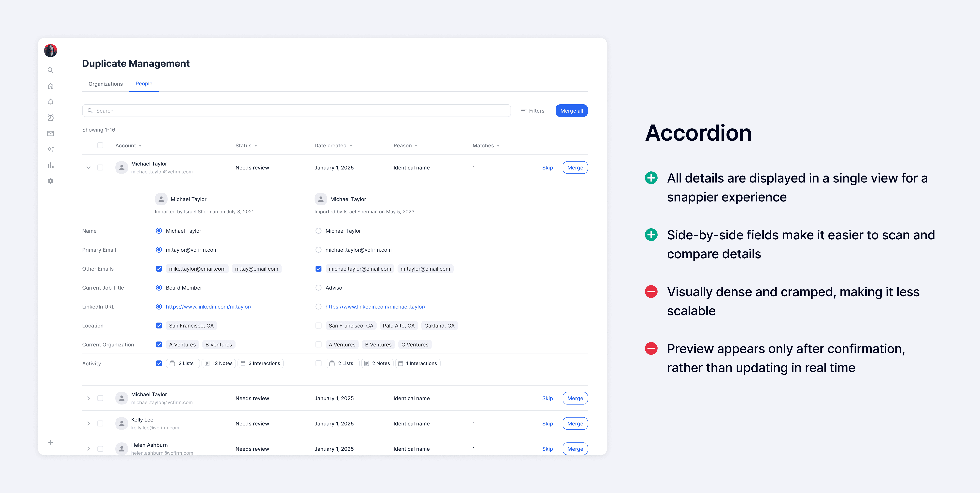980x493 pixels.
Task: Toggle the select-all checkbox in table header
Action: [100, 145]
